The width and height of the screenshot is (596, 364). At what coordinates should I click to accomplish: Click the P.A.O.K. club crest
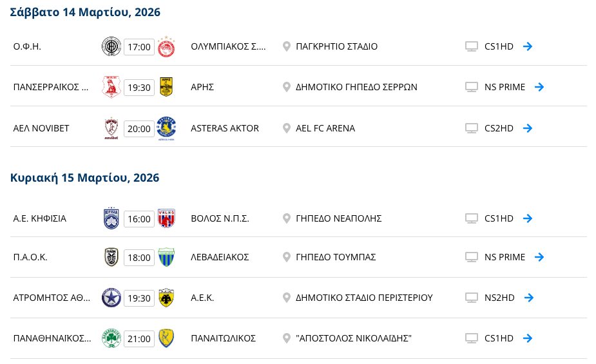point(111,257)
